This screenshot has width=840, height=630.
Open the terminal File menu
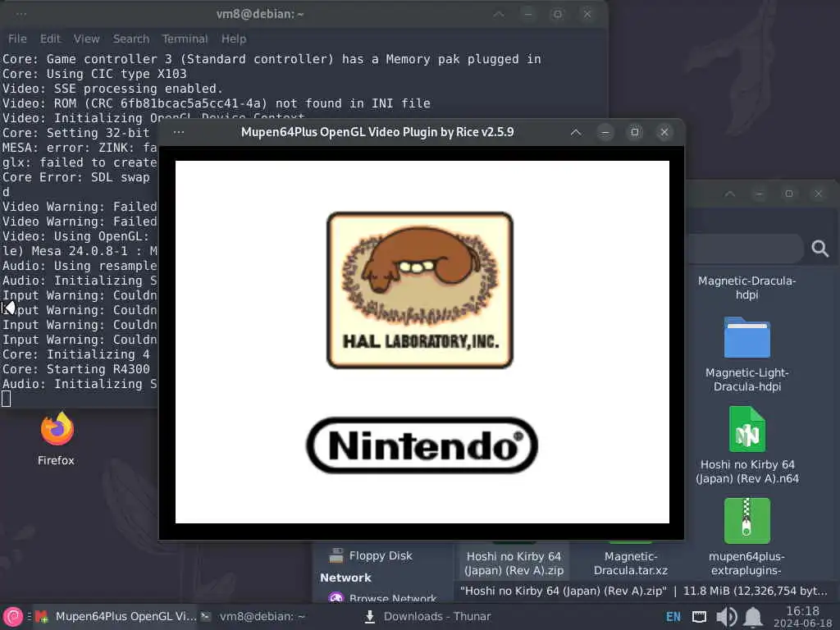(x=17, y=39)
